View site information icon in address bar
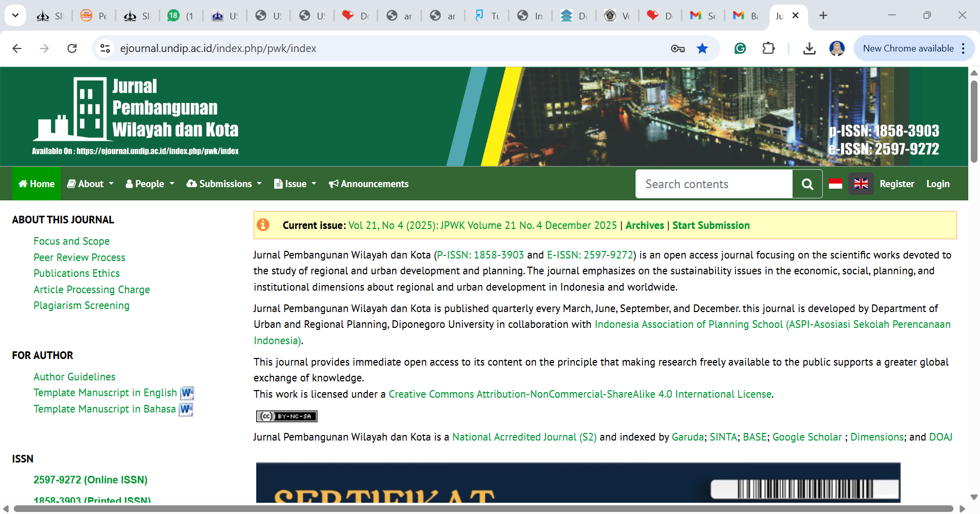980x514 pixels. 105,48
